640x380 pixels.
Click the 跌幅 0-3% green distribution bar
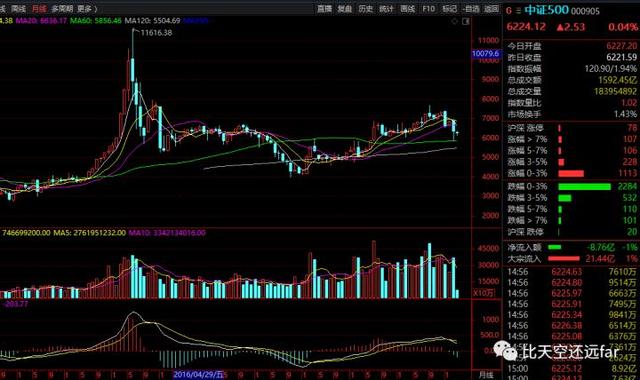point(584,187)
